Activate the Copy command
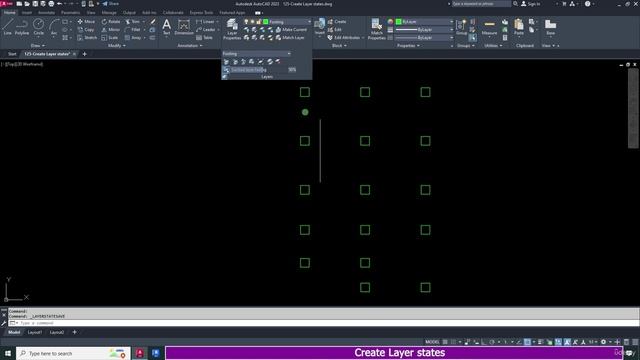Viewport: 640px width, 360px height. (86, 29)
